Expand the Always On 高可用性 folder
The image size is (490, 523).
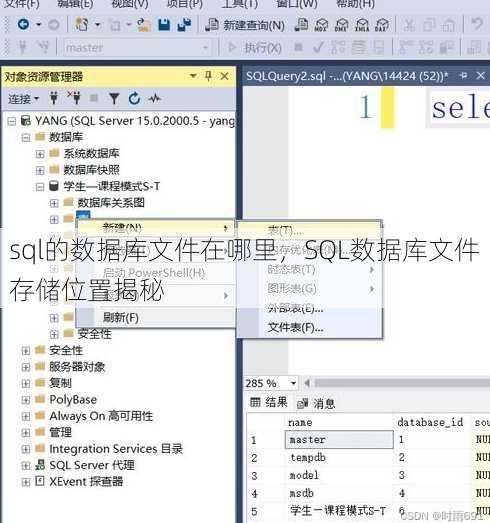[26, 416]
